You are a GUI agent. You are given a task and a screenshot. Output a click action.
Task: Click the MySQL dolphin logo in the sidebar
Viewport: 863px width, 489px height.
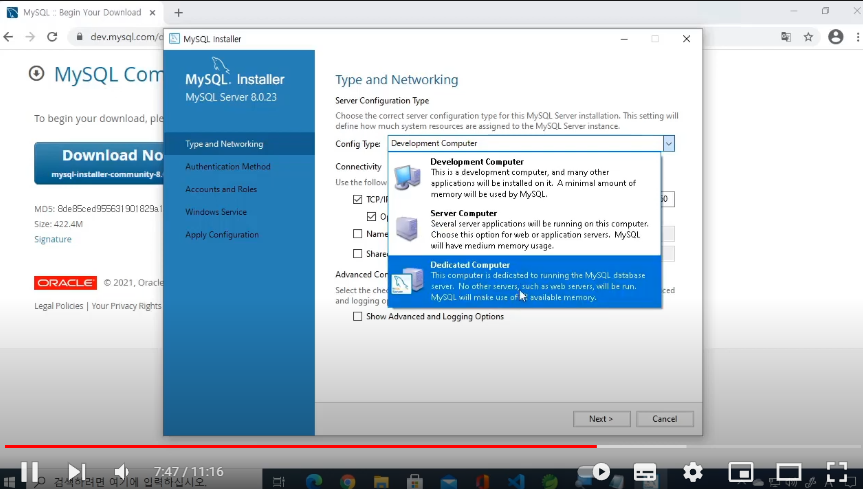pyautogui.click(x=221, y=64)
